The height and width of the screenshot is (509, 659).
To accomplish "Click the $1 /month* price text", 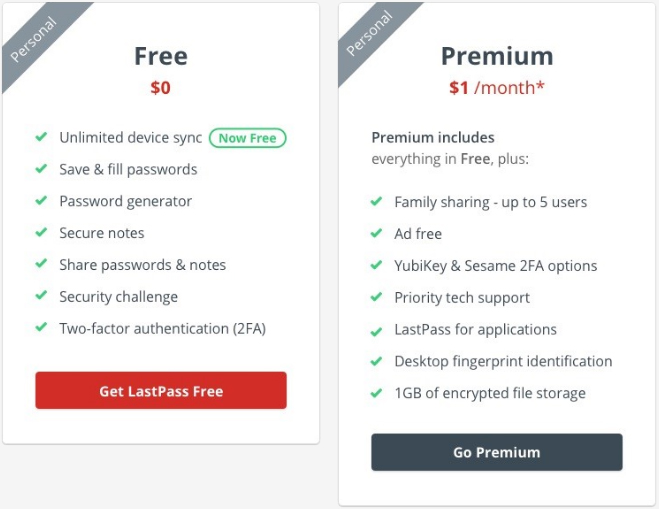I will 497,88.
